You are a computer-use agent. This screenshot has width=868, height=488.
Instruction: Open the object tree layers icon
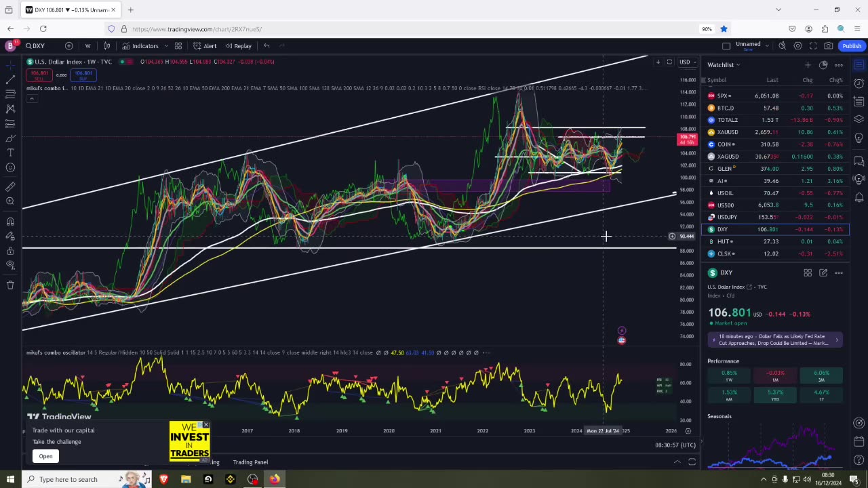click(x=859, y=119)
